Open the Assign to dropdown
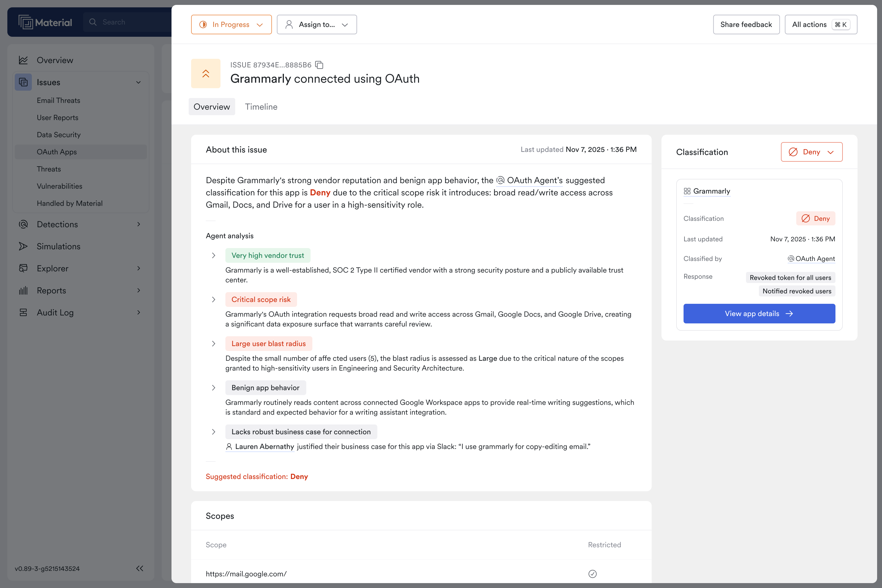Image resolution: width=882 pixels, height=588 pixels. (316, 24)
